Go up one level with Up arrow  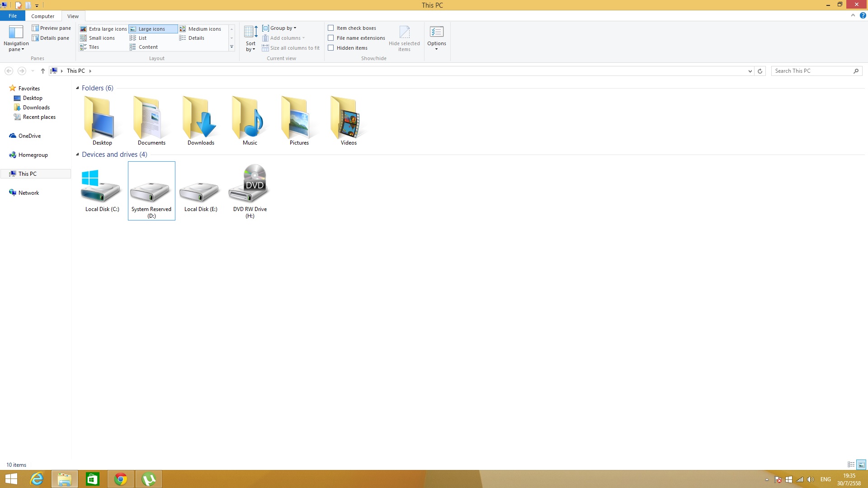43,71
